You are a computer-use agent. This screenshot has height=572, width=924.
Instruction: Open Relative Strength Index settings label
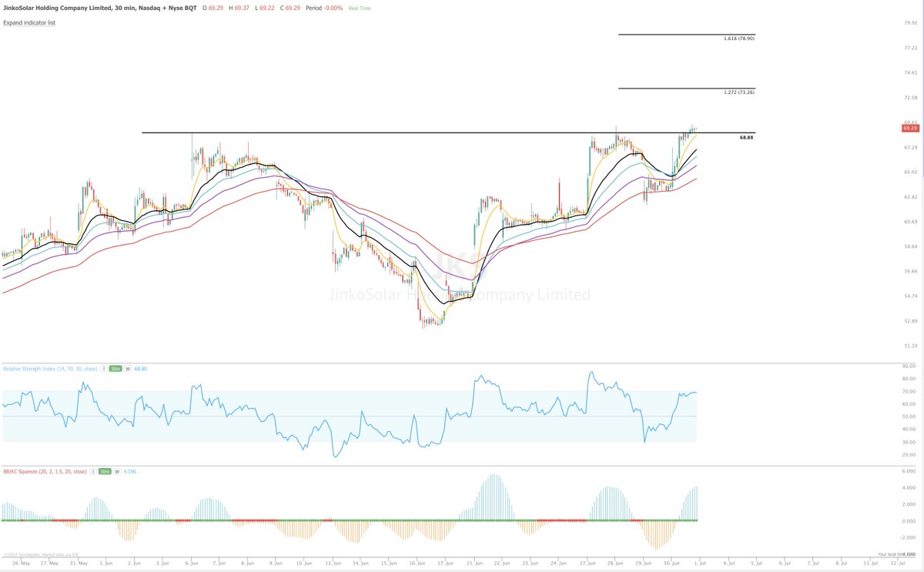tap(50, 369)
